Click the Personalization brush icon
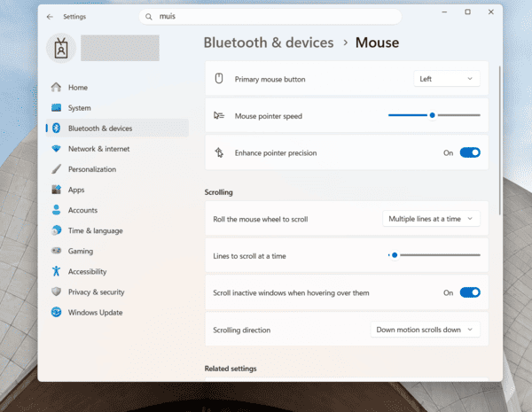Image resolution: width=532 pixels, height=412 pixels. click(57, 169)
